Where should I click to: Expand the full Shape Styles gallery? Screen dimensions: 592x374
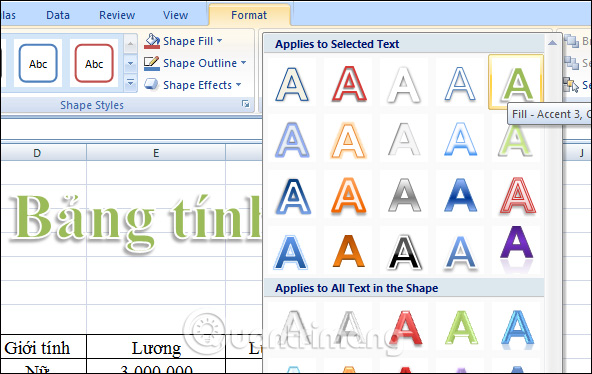(130, 83)
